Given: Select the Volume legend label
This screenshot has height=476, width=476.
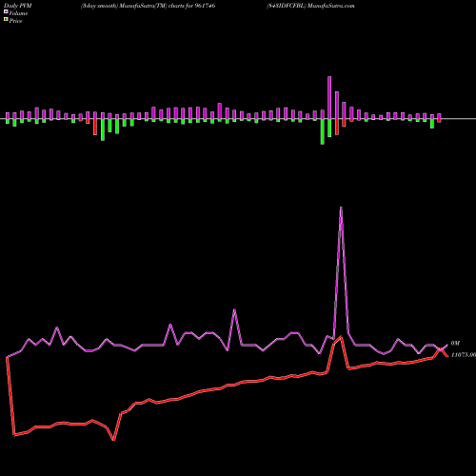Looking at the screenshot, I should click(18, 13).
